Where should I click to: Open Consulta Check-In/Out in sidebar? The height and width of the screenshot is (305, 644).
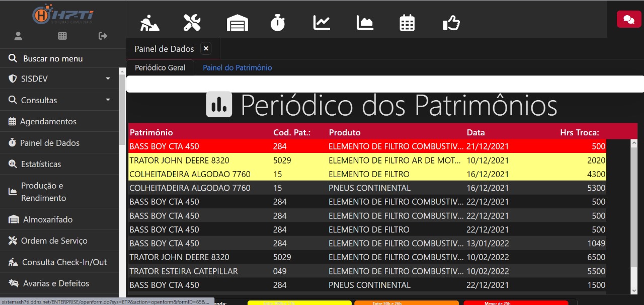click(x=59, y=262)
